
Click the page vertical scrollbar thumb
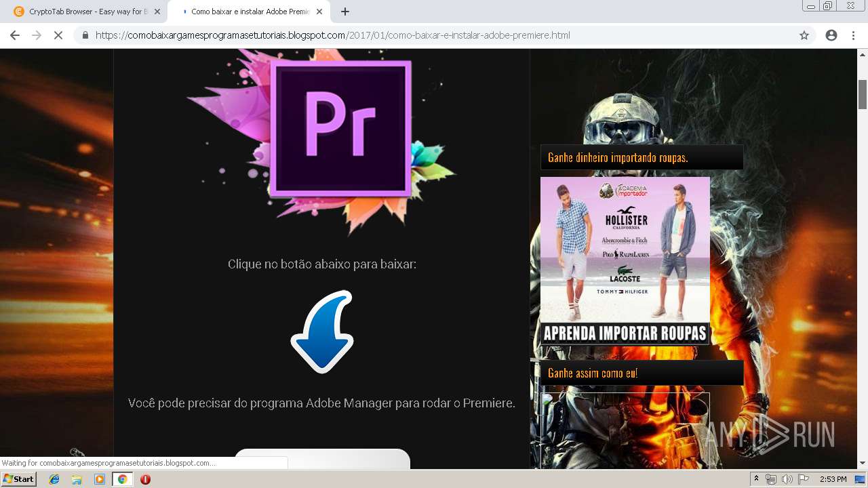[863, 94]
